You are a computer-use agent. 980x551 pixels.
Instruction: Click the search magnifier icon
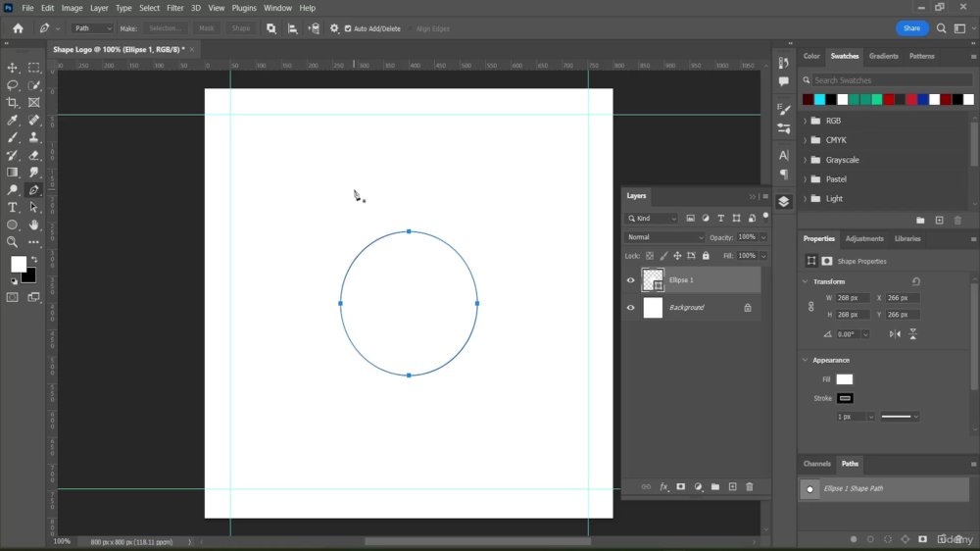click(941, 28)
